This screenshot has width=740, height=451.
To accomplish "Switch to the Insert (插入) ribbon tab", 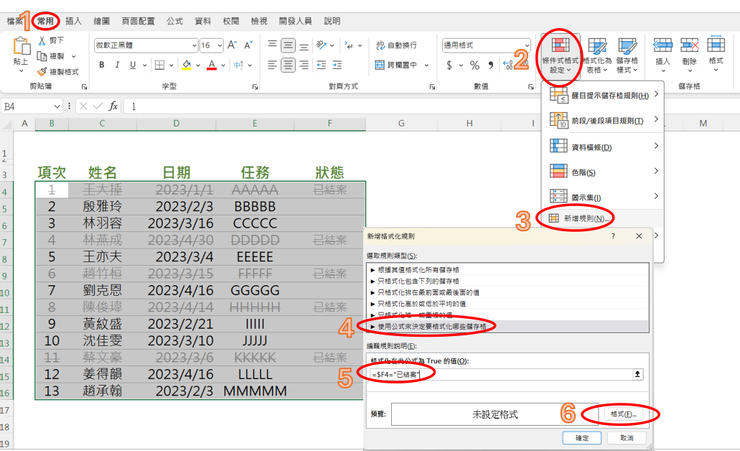I will (x=73, y=21).
